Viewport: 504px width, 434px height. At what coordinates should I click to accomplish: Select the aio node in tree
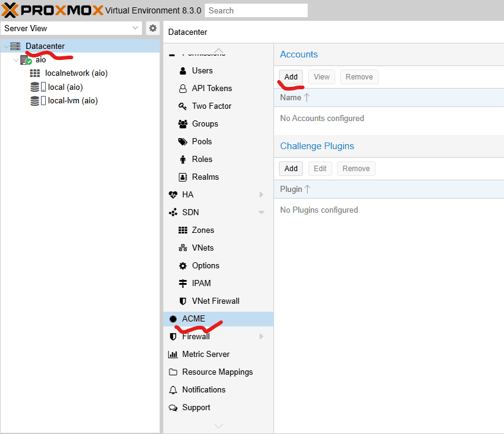41,60
